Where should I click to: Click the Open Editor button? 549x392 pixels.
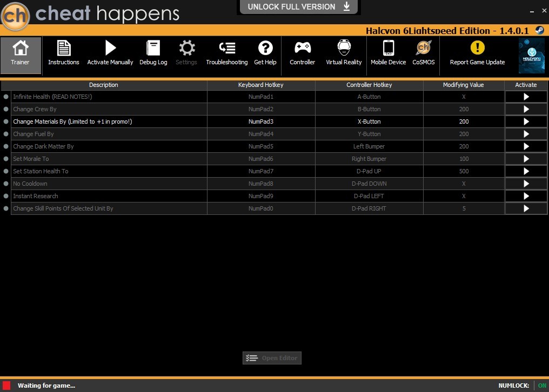(x=272, y=358)
